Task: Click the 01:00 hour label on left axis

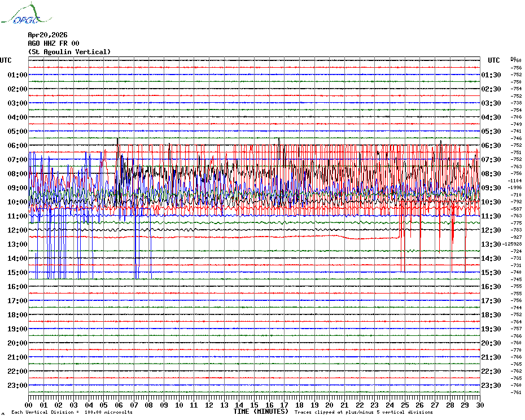Action: pyautogui.click(x=17, y=75)
